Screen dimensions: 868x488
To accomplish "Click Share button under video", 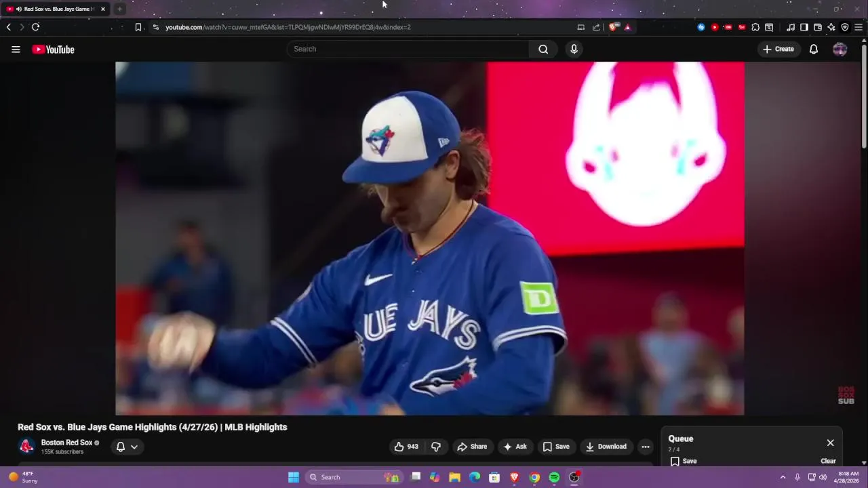I will 472,446.
